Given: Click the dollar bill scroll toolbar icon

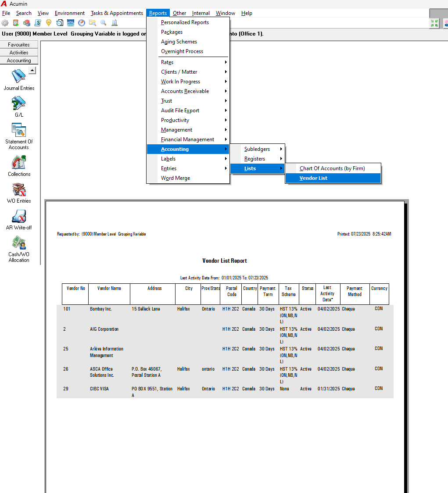Looking at the screenshot, I should 38,23.
